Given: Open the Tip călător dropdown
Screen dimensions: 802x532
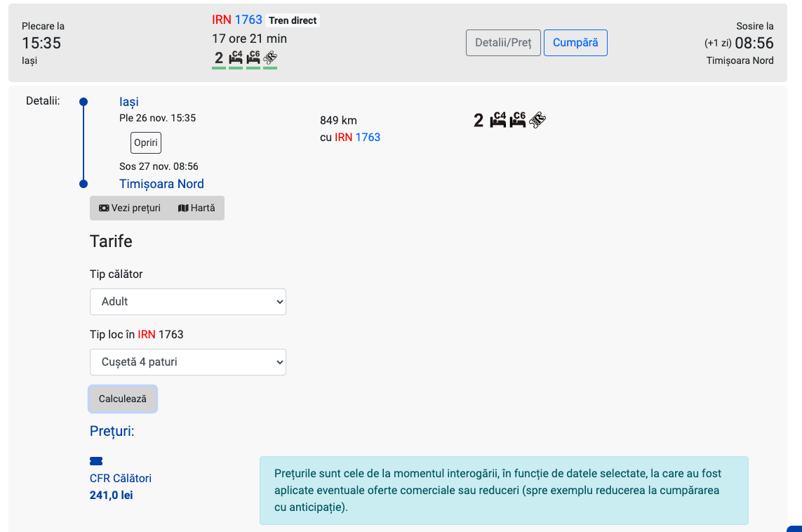Looking at the screenshot, I should click(x=188, y=301).
